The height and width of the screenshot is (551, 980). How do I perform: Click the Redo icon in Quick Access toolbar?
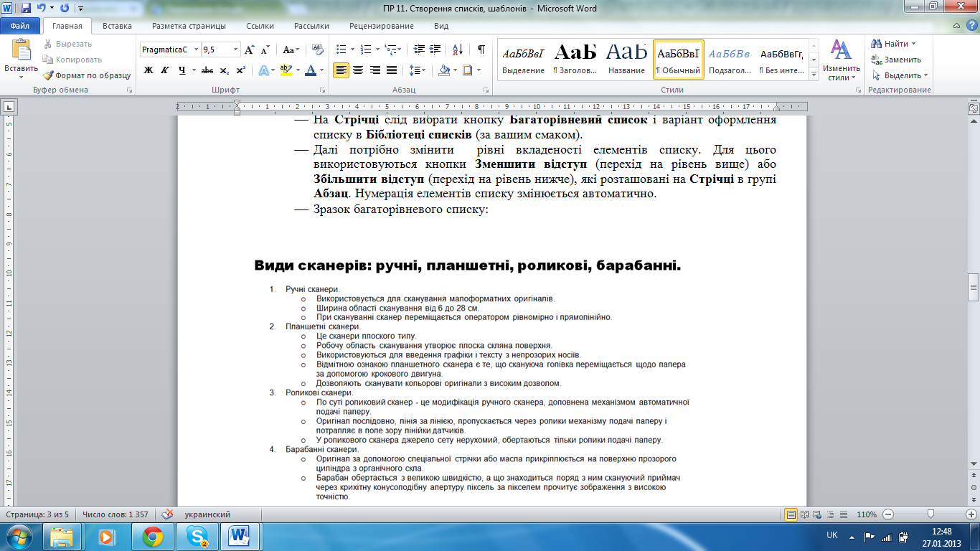coord(65,9)
